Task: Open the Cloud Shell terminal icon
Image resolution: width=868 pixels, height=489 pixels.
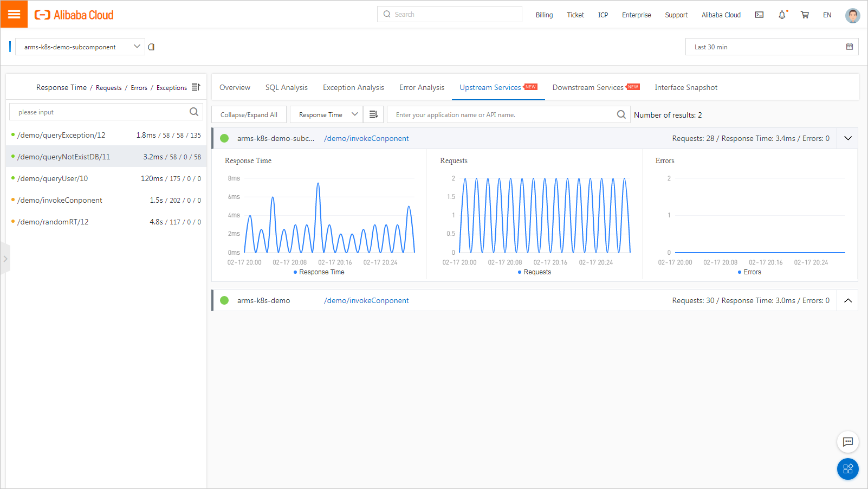Action: [759, 15]
